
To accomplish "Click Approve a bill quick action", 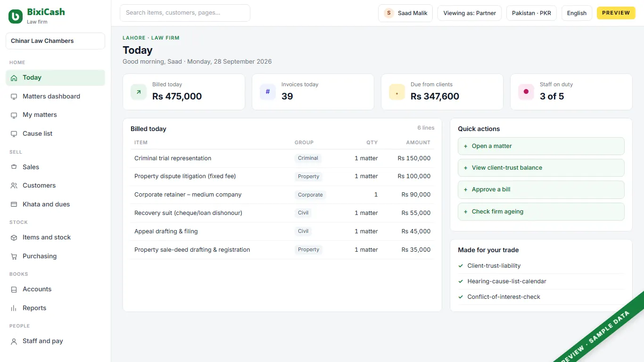I will point(541,189).
